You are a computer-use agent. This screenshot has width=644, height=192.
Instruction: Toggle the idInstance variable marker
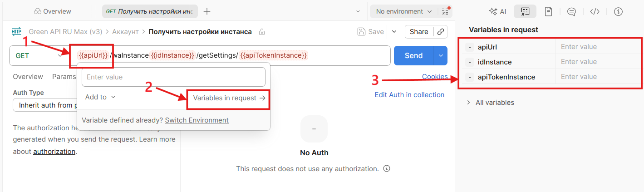(x=471, y=62)
